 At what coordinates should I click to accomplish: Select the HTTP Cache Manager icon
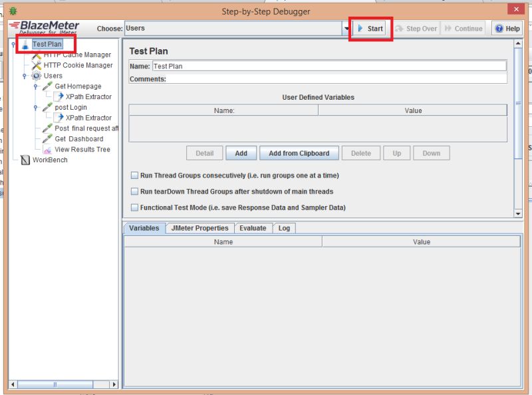[x=38, y=55]
